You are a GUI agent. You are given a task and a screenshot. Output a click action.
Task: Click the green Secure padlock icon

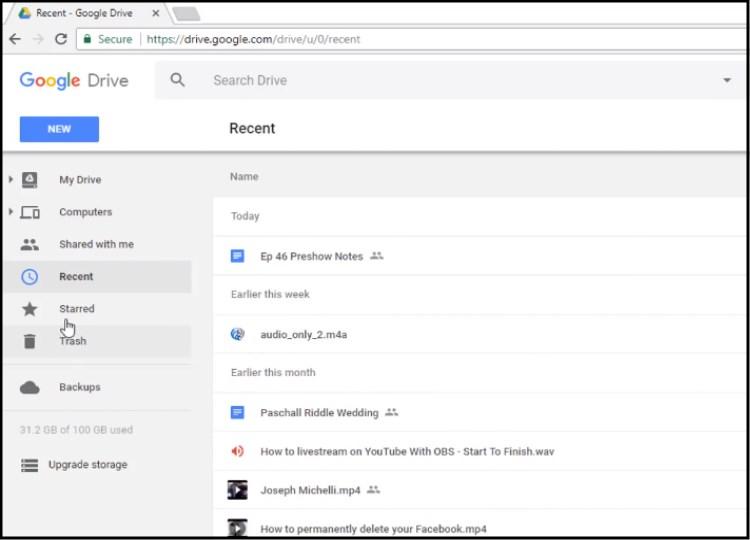87,39
